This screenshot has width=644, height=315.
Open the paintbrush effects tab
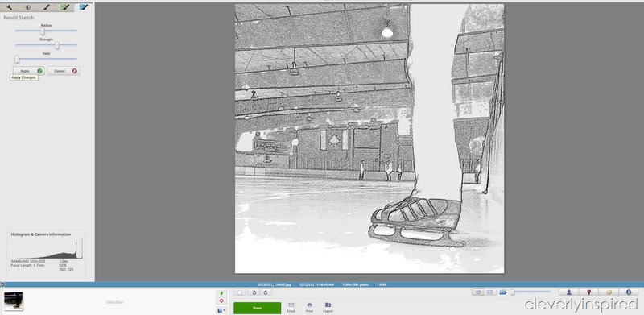47,7
